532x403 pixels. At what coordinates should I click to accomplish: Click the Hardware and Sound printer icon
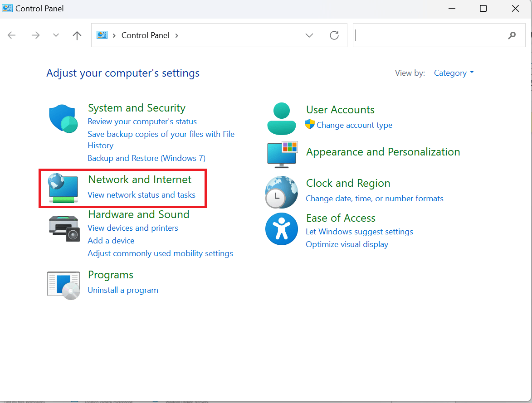(x=64, y=227)
